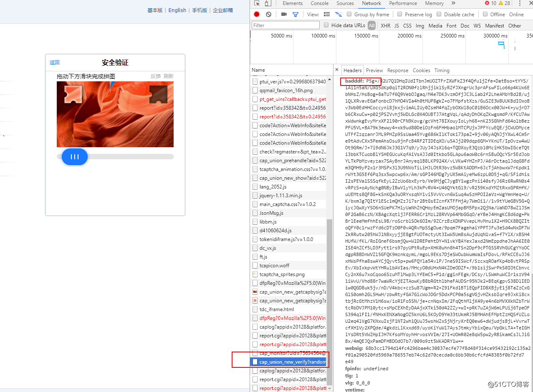Select the JsonMsg.js request
533x392 pixels.
(288, 213)
